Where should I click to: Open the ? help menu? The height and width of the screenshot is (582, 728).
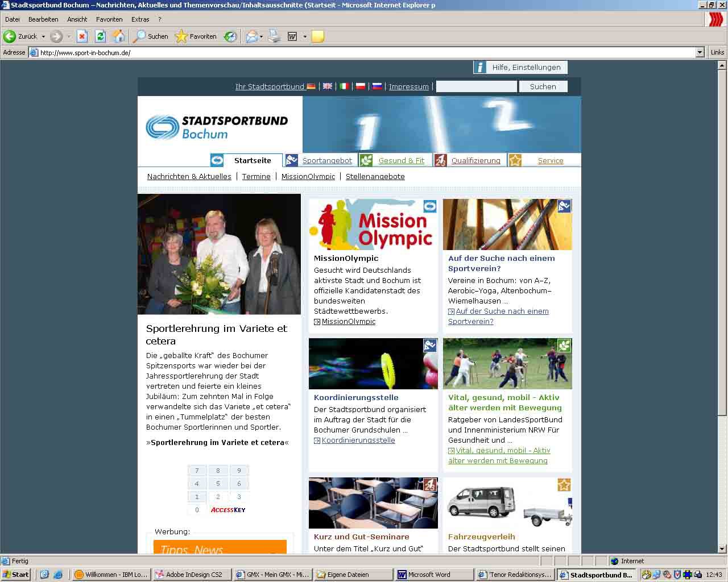[160, 19]
